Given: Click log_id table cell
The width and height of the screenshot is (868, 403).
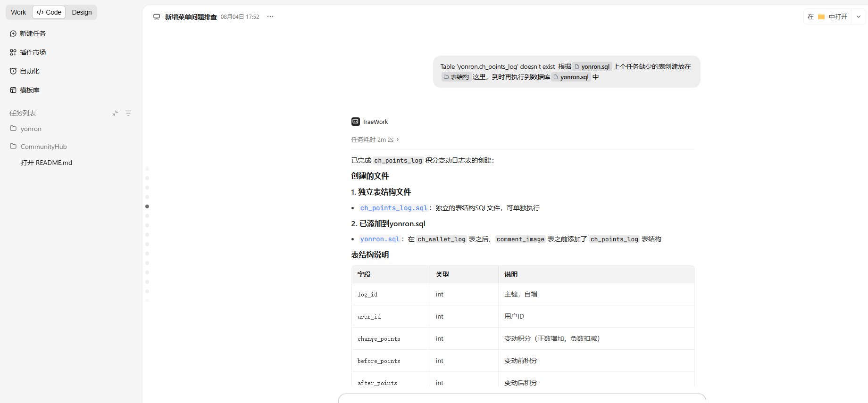Looking at the screenshot, I should tap(391, 294).
